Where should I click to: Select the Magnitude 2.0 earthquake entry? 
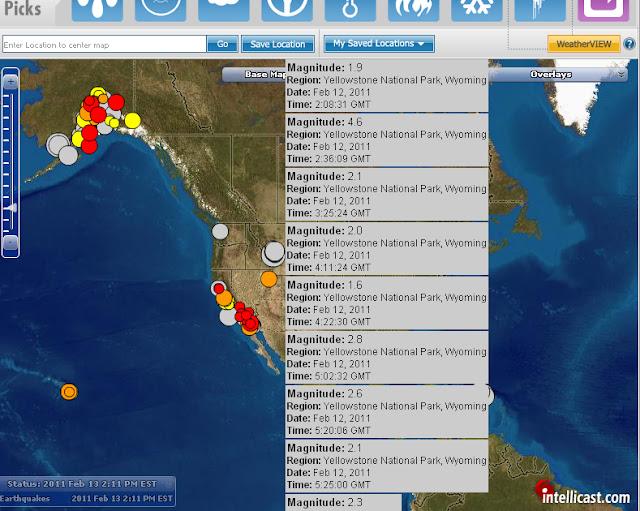click(x=387, y=249)
